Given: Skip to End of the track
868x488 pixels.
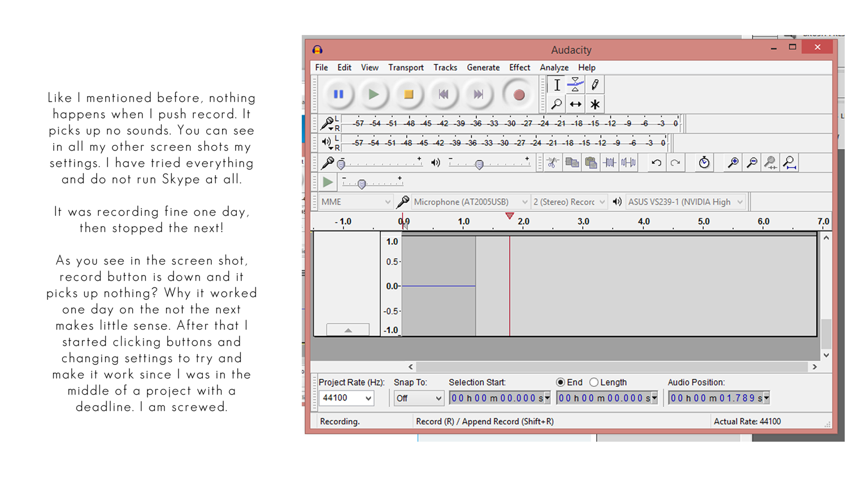Looking at the screenshot, I should point(478,94).
